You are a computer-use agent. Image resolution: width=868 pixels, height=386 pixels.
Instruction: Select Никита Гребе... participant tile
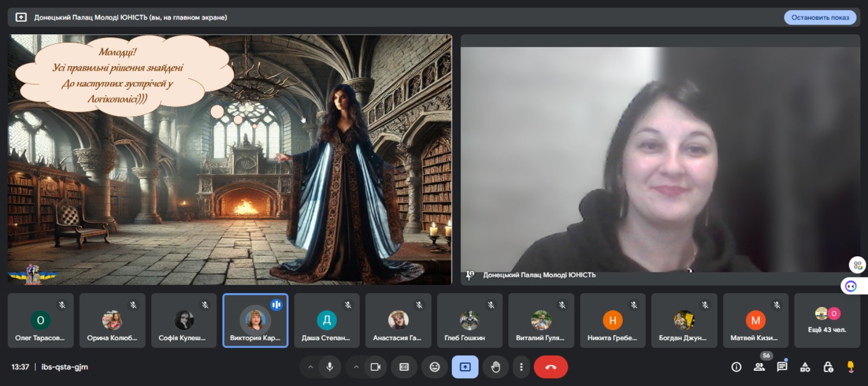(612, 320)
